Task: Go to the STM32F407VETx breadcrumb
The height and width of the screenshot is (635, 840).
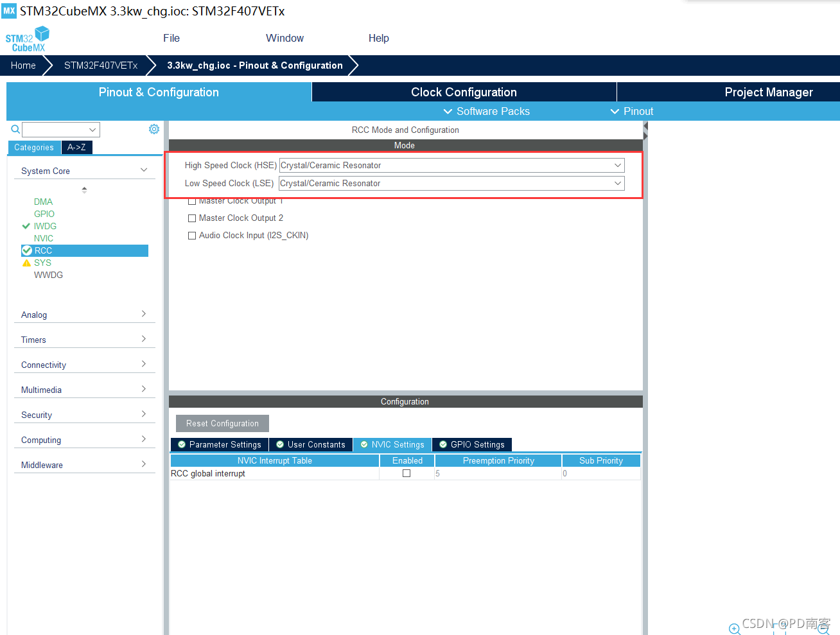Action: (101, 65)
